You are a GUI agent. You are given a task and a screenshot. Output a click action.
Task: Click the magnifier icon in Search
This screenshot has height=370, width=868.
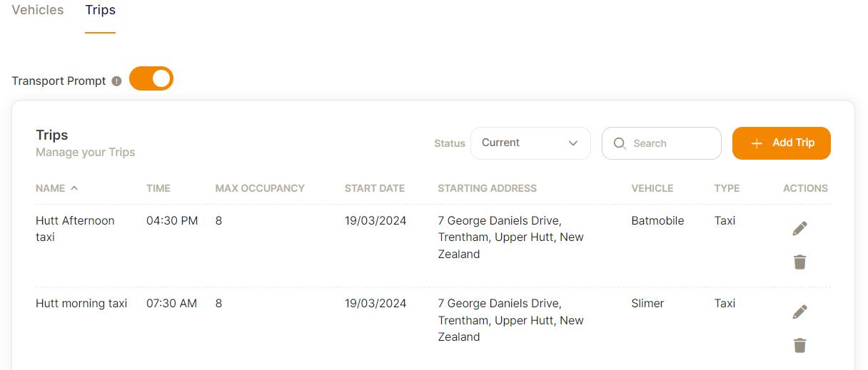point(619,143)
